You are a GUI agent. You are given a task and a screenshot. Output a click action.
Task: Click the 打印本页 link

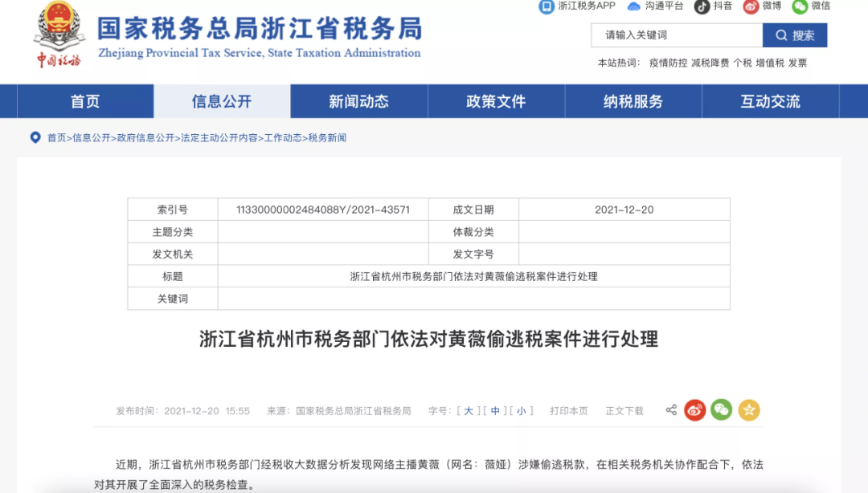[x=569, y=410]
